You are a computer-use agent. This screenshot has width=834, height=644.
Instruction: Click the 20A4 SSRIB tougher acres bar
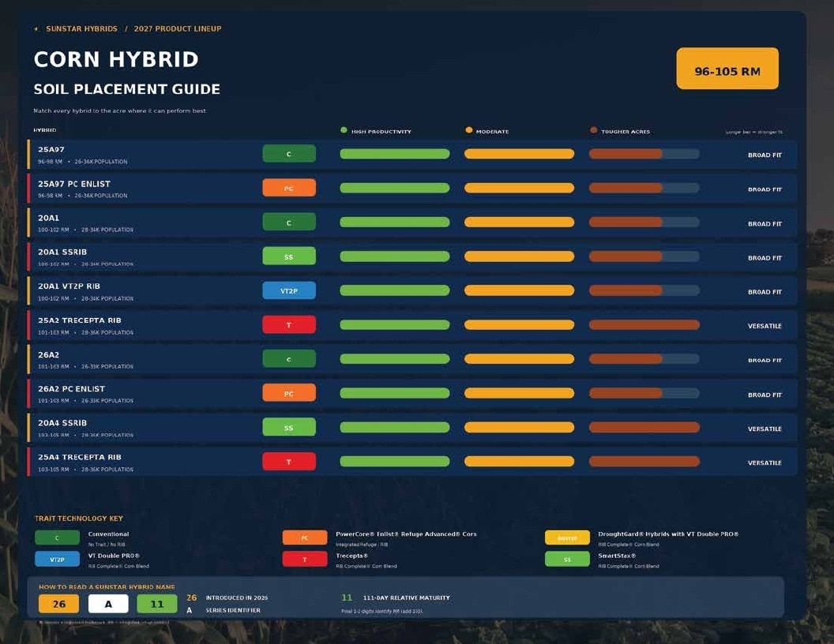(644, 427)
